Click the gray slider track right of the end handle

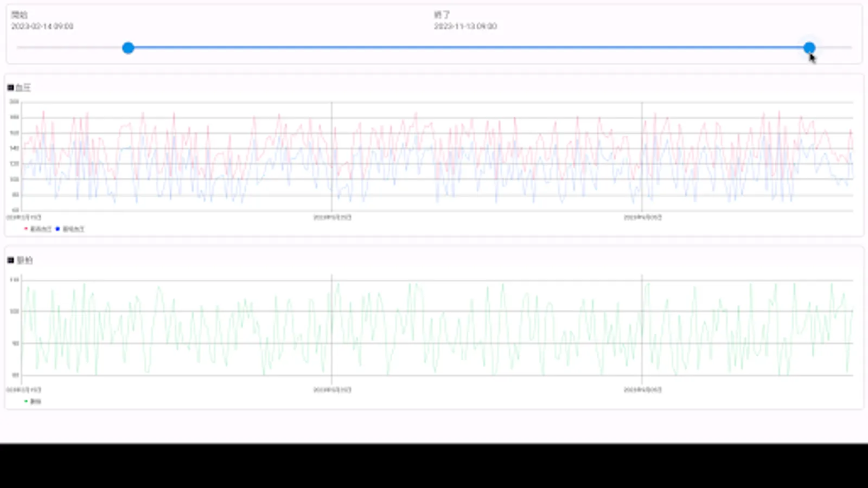pyautogui.click(x=834, y=48)
